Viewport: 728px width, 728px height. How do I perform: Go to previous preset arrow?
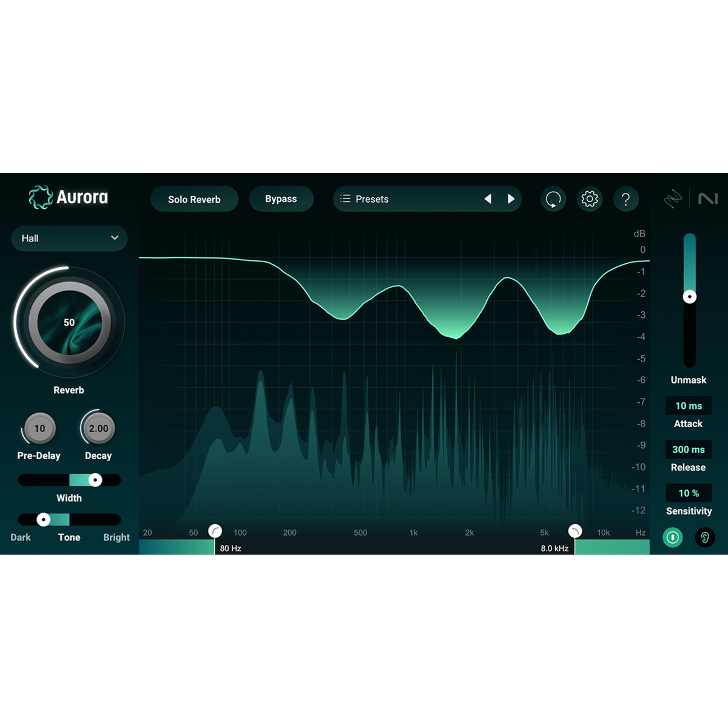(488, 199)
